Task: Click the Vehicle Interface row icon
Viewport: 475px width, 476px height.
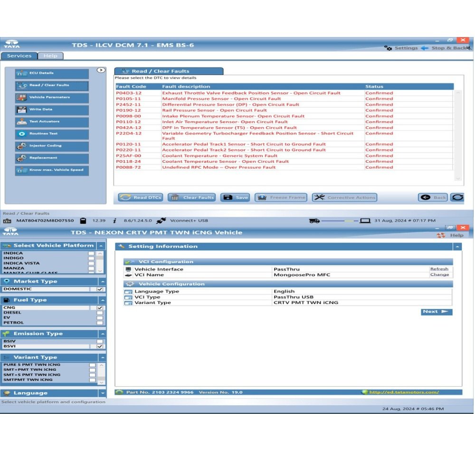Action: click(x=128, y=269)
